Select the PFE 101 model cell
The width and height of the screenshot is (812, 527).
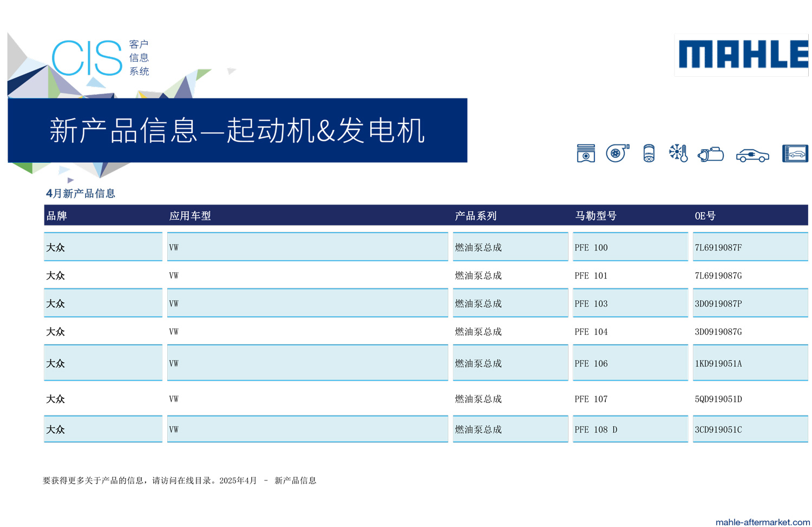[x=630, y=275]
